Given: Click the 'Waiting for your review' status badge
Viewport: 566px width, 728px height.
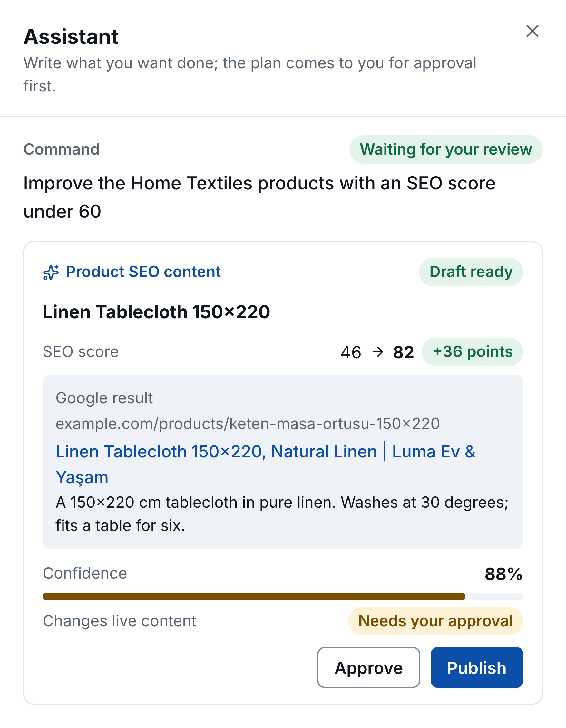Looking at the screenshot, I should [x=446, y=149].
